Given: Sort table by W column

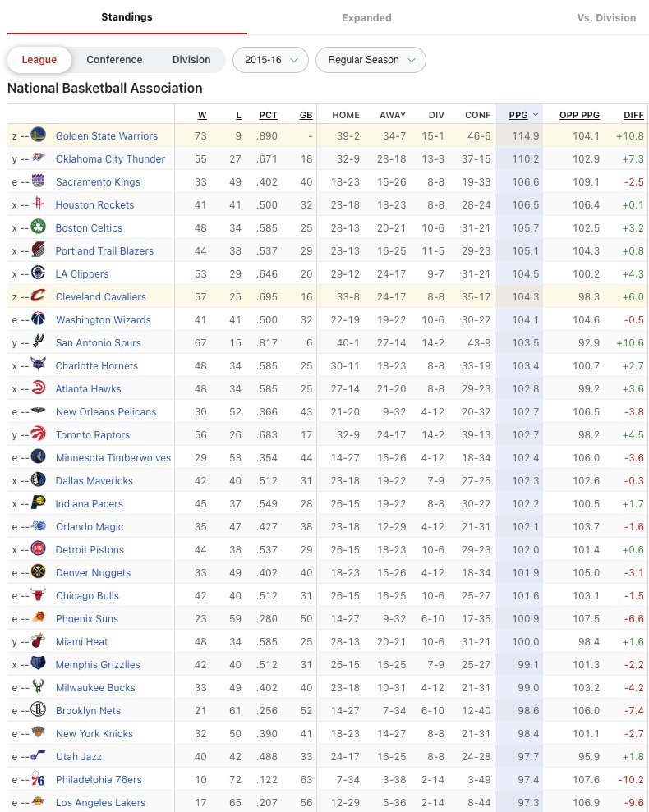Looking at the screenshot, I should 202,115.
